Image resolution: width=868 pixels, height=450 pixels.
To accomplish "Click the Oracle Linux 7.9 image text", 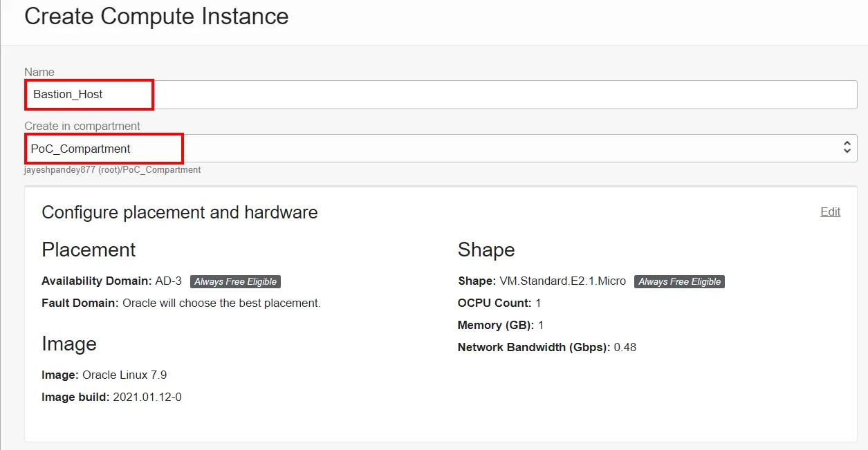I will click(124, 375).
